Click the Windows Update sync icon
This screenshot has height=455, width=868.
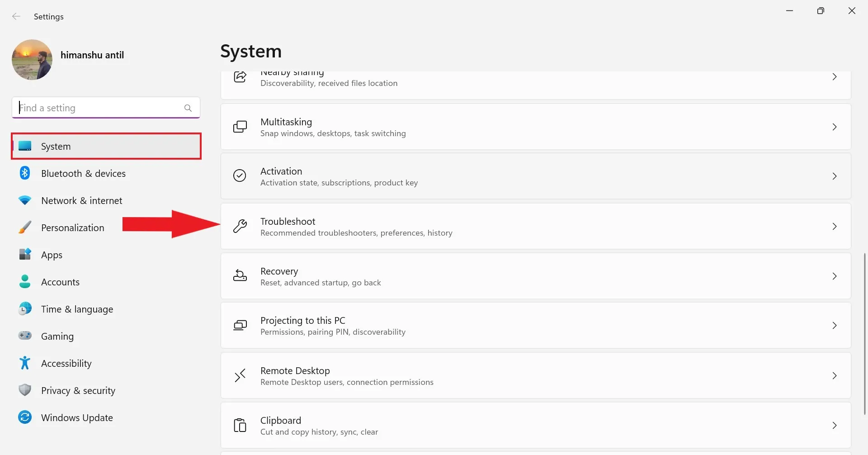25,417
